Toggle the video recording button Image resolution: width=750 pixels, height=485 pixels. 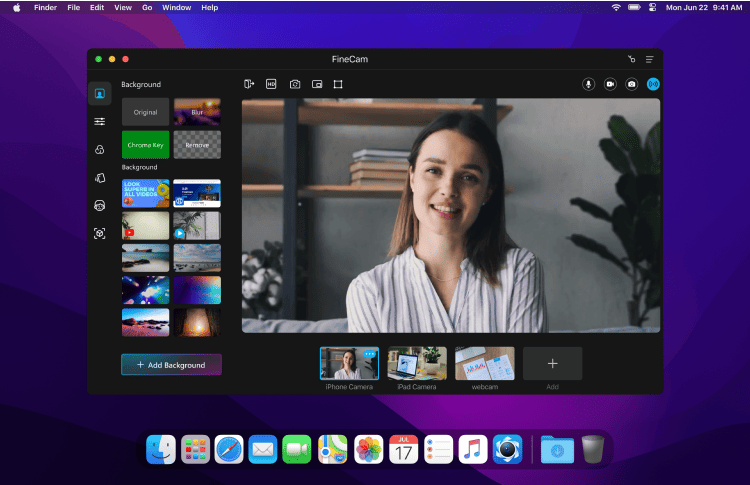tap(610, 84)
